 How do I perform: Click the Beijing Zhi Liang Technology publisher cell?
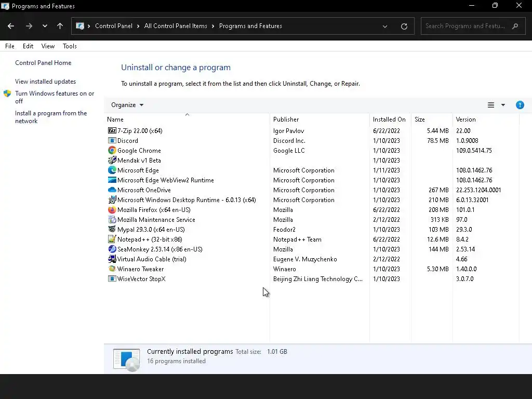point(317,278)
